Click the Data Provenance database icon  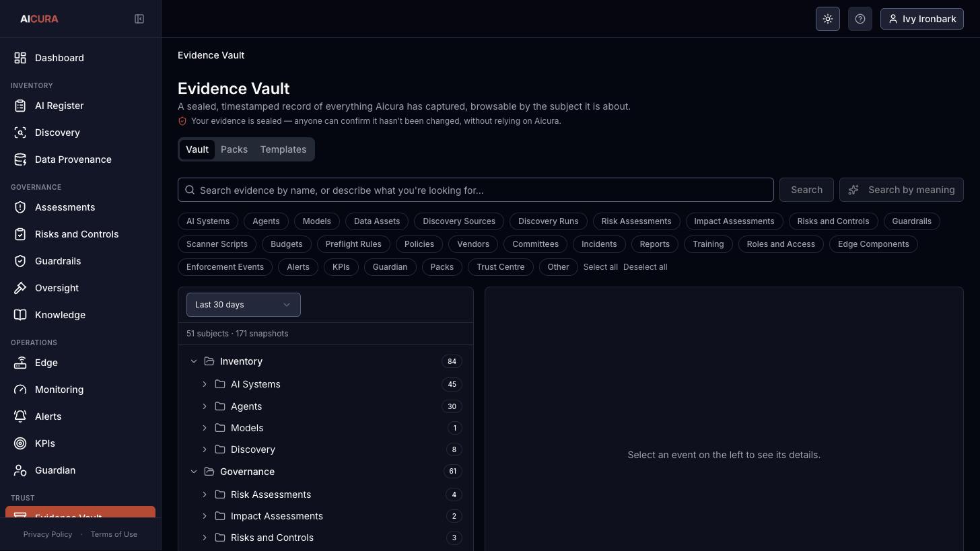pos(20,159)
